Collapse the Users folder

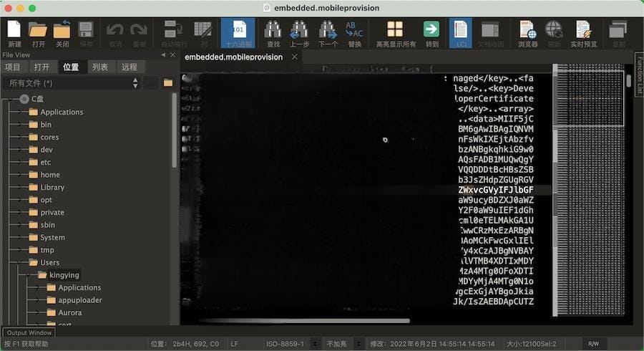(x=18, y=263)
